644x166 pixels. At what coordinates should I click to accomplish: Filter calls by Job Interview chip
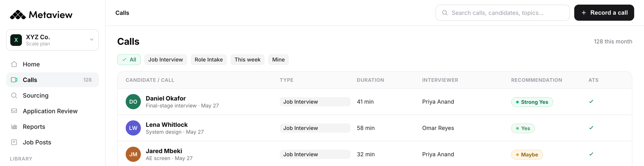166,60
